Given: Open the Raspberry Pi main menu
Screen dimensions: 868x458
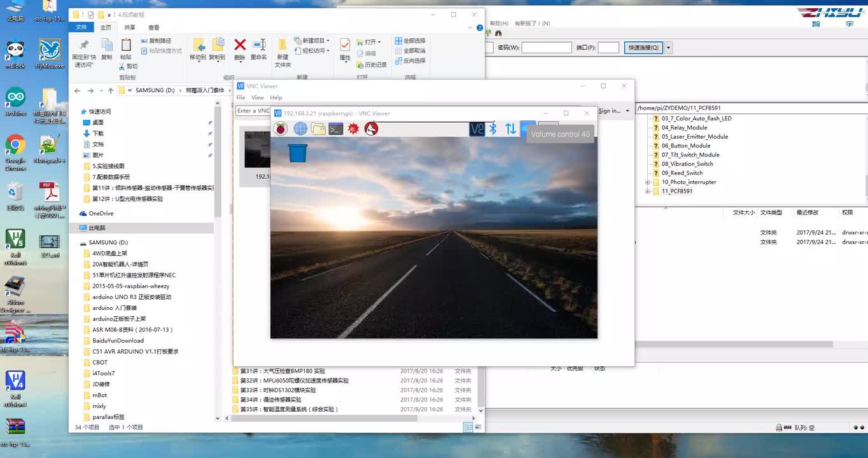Looking at the screenshot, I should 281,128.
